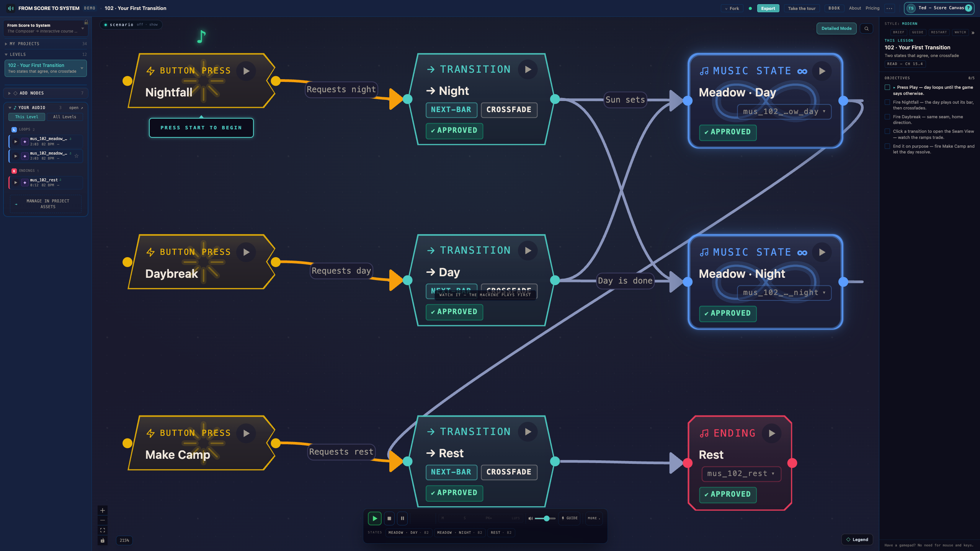Screen dimensions: 980x551
Task: Toggle the canvas lock icon
Action: coord(103,540)
